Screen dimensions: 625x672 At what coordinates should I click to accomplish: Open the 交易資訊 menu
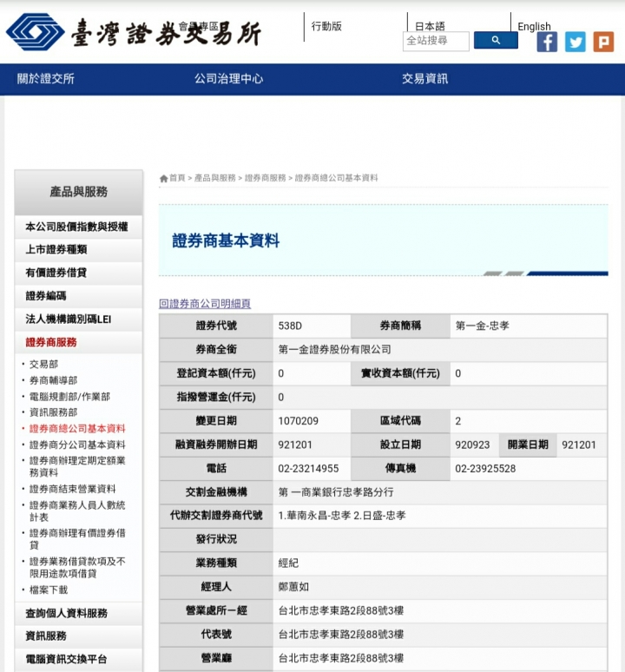pos(424,79)
